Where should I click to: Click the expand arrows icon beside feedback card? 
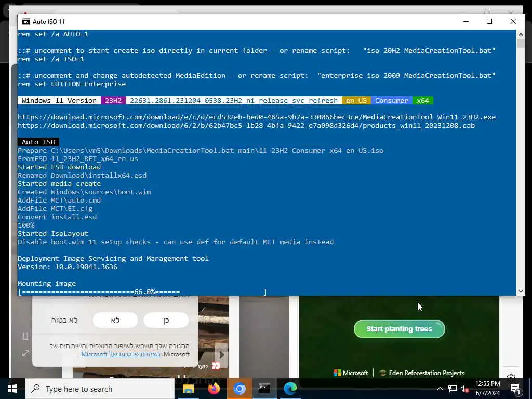click(25, 353)
